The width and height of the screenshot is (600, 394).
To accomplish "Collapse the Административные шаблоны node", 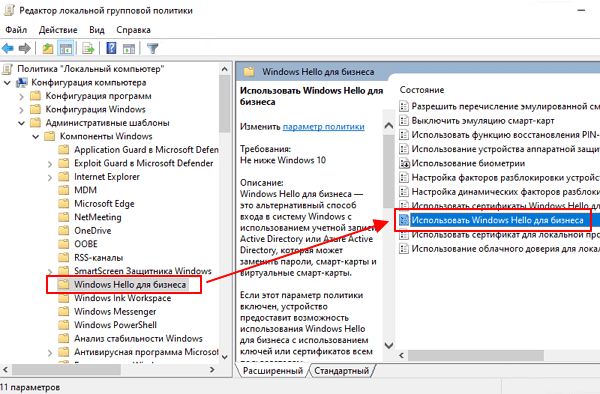I will point(21,123).
